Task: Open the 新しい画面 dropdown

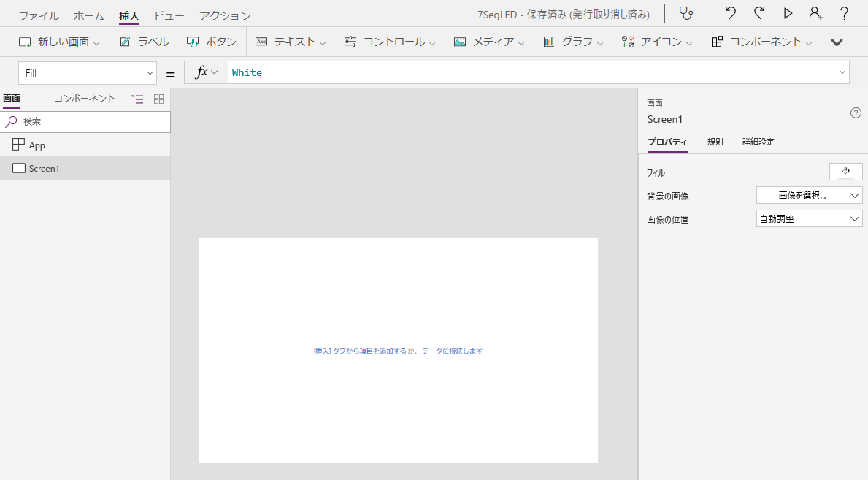Action: [59, 42]
